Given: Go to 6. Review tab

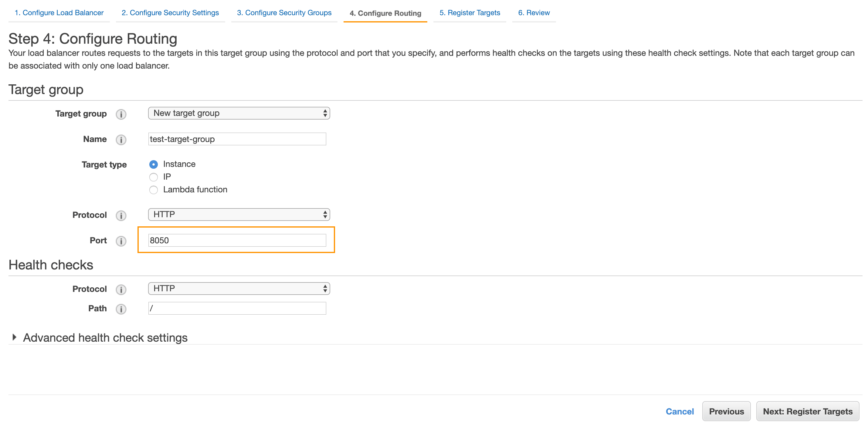Looking at the screenshot, I should tap(534, 13).
